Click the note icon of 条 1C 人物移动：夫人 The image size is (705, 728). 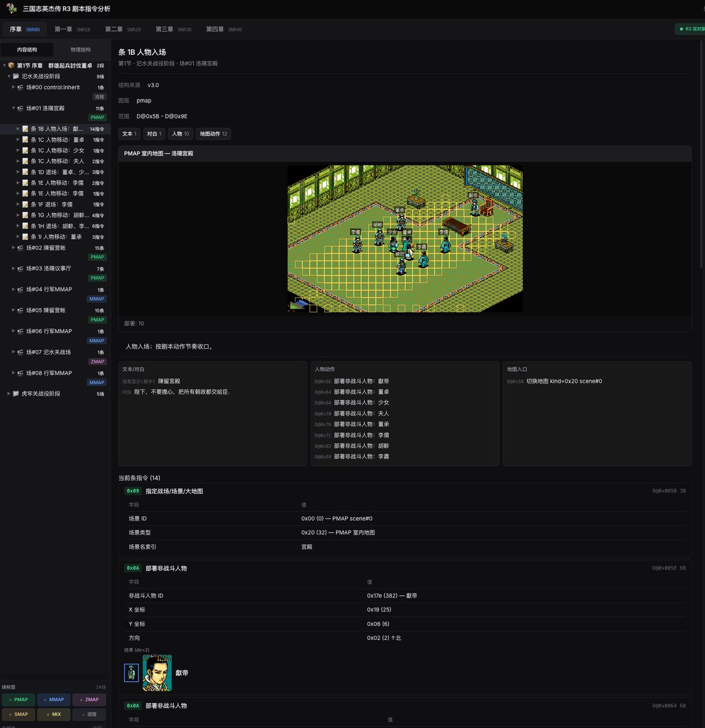tap(25, 161)
